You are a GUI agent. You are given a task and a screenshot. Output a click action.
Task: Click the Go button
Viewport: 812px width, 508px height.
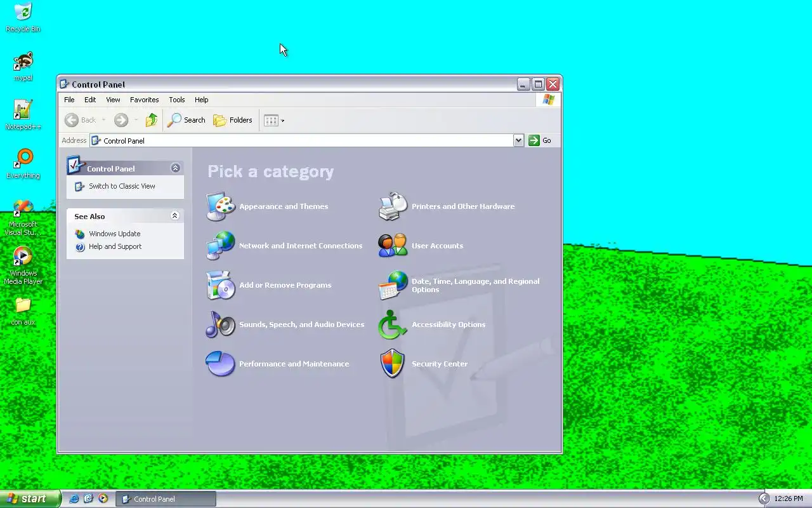tap(540, 140)
